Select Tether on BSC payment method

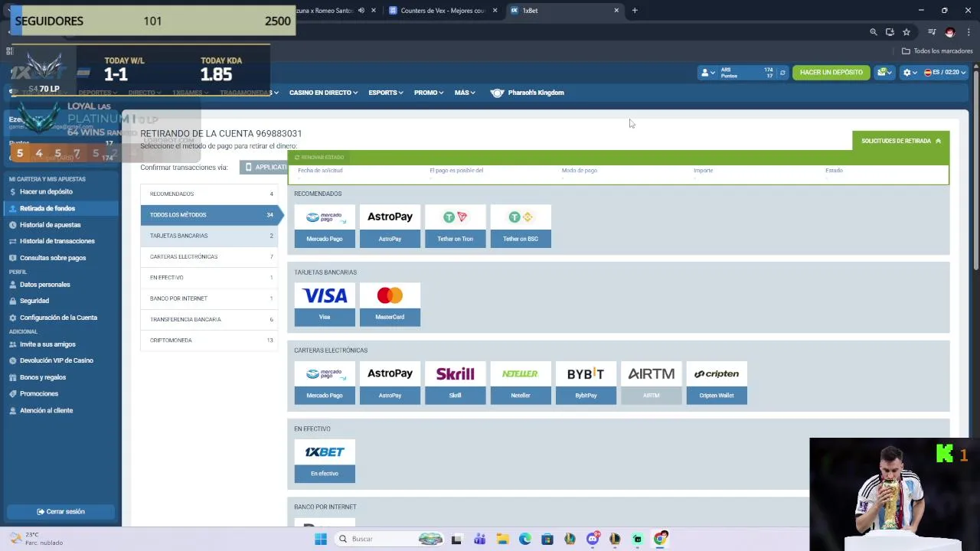coord(521,226)
